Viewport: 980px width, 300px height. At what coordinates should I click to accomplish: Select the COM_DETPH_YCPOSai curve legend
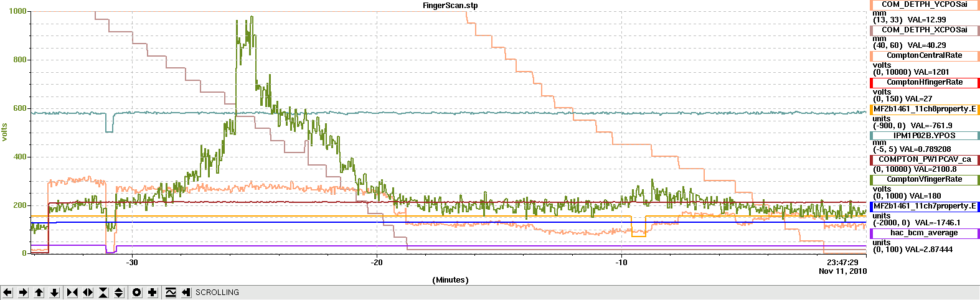(925, 4)
